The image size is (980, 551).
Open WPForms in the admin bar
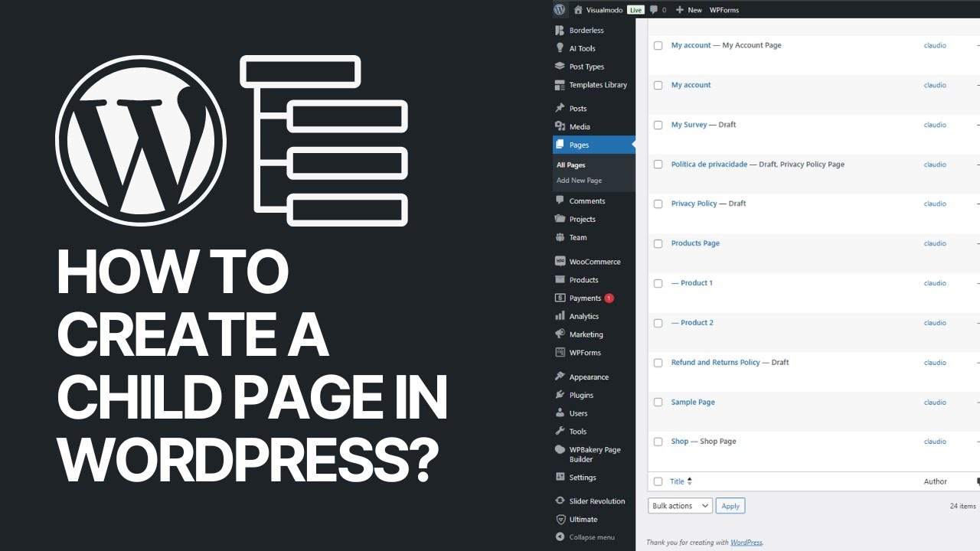click(724, 10)
